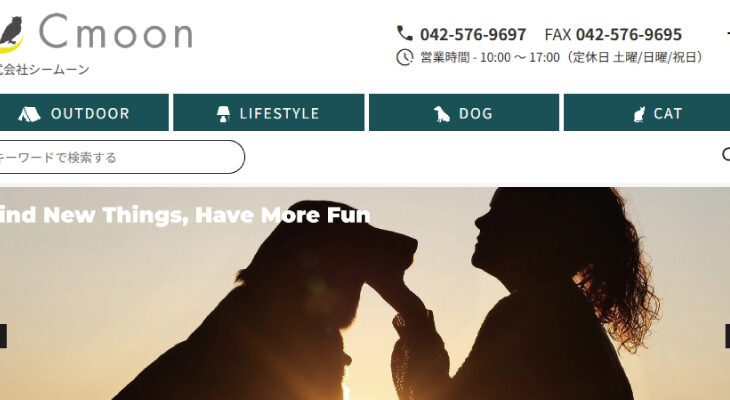Click the dog silhouette icon in navigation
730x400 pixels.
[x=441, y=114]
